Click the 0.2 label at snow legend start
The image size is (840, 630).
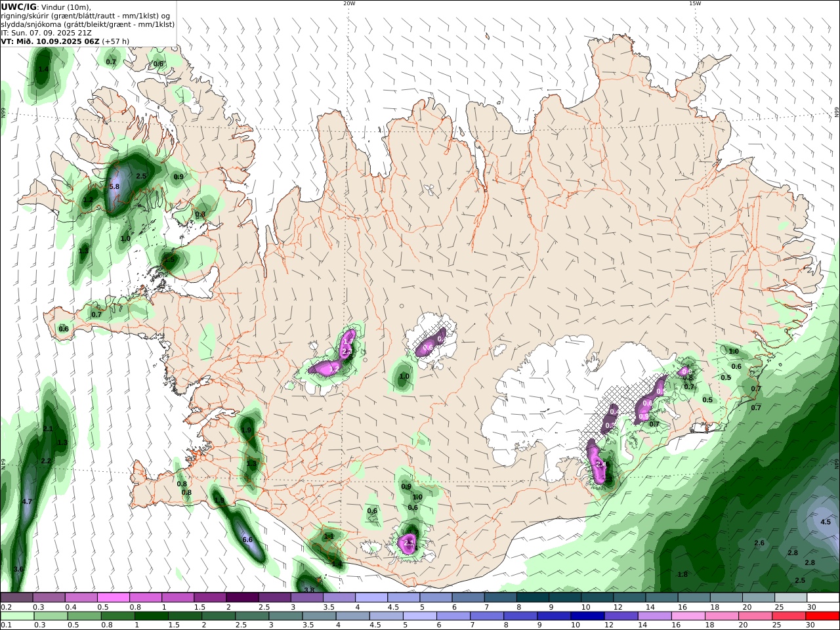(x=5, y=607)
